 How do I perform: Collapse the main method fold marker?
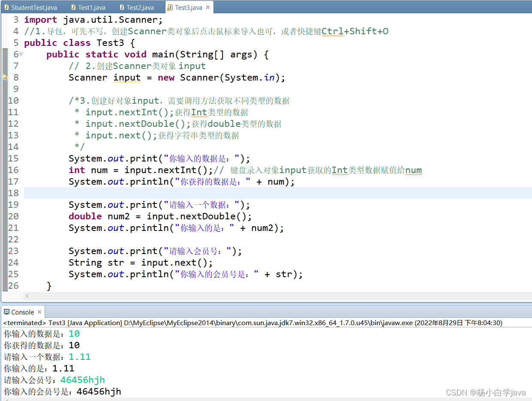(21, 54)
